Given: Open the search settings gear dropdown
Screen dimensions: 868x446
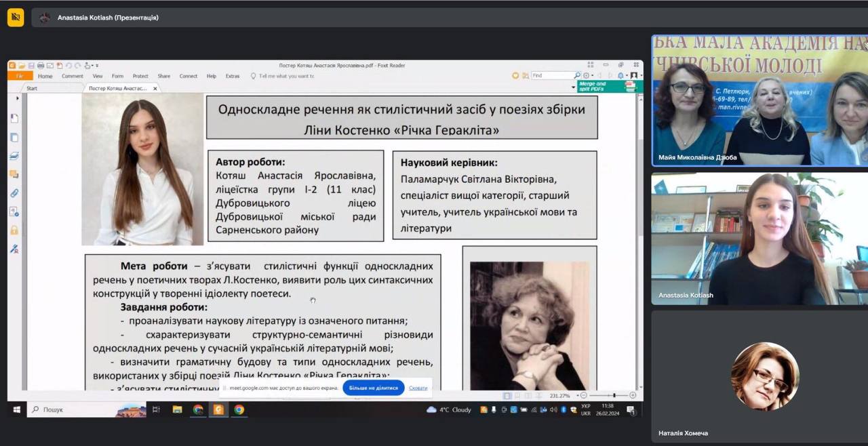Looking at the screenshot, I should 588,75.
